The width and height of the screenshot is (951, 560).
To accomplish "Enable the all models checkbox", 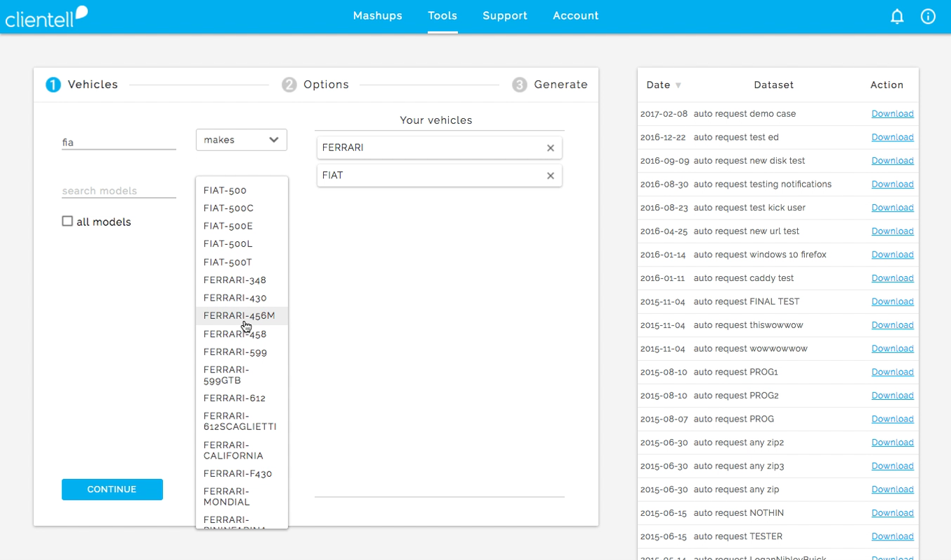I will click(68, 222).
